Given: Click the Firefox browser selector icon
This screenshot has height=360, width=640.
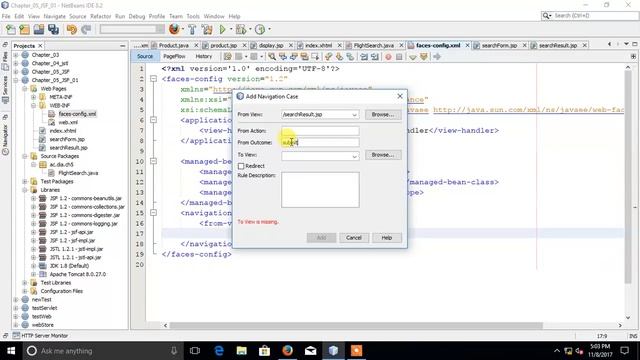Looking at the screenshot, I should (174, 29).
